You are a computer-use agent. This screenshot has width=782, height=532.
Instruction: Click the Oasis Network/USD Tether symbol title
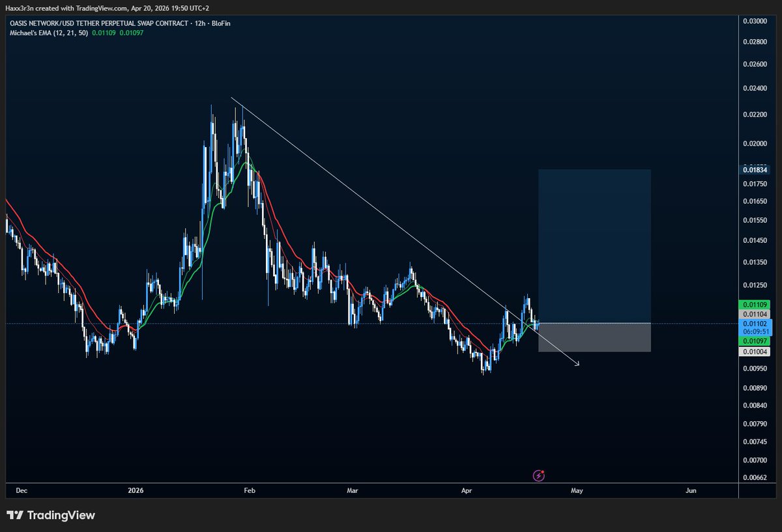pos(98,23)
